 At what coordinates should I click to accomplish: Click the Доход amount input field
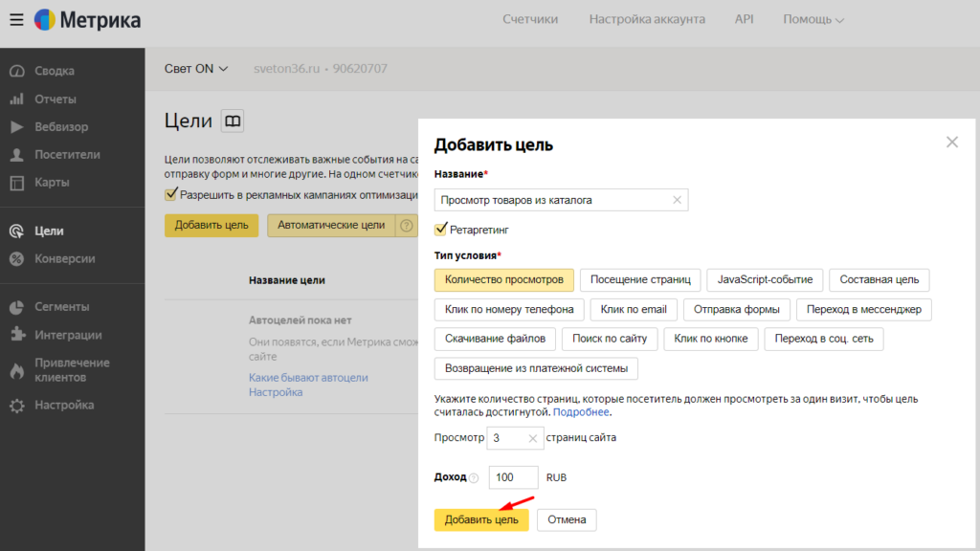pos(512,477)
